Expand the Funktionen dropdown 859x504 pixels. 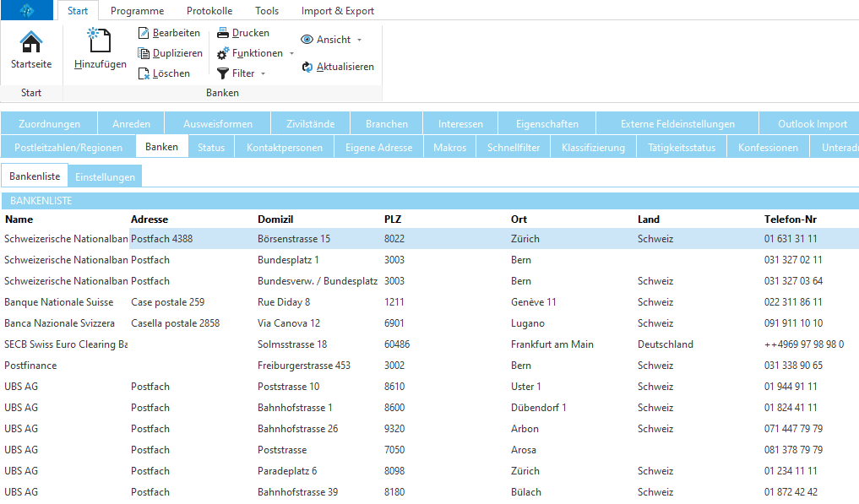point(292,53)
